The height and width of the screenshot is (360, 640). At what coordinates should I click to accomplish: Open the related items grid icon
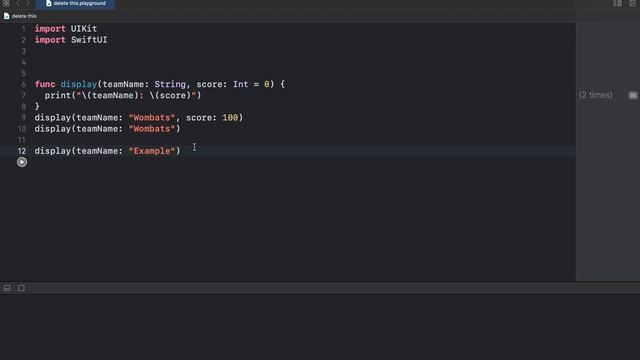(6, 3)
